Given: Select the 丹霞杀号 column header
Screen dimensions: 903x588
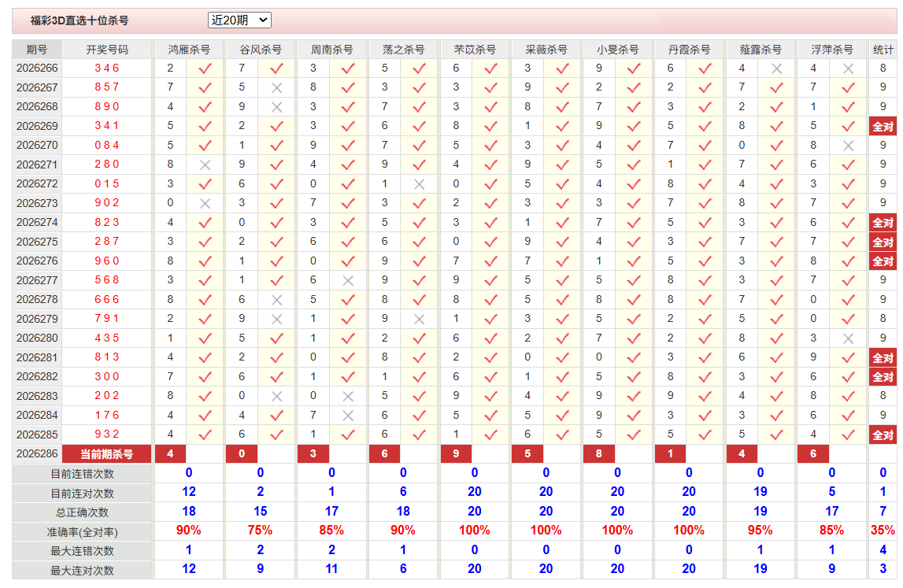Looking at the screenshot, I should [x=690, y=50].
